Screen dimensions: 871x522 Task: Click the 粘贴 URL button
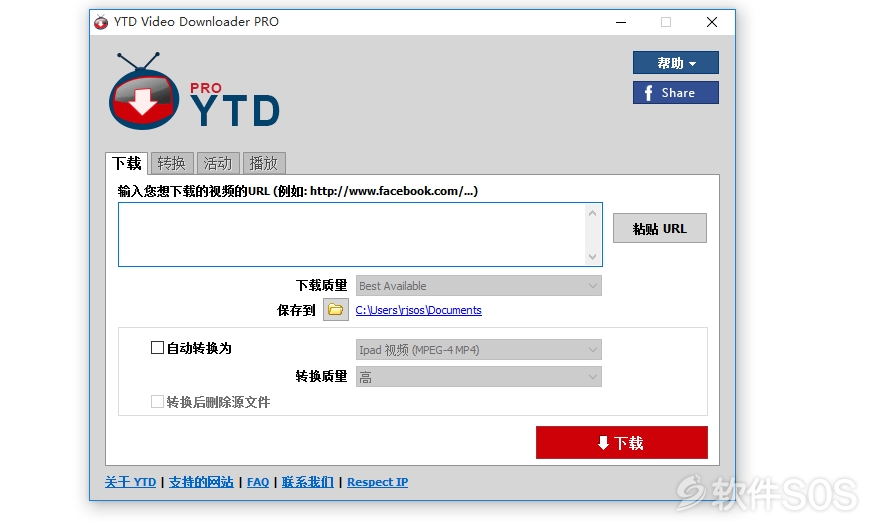(x=659, y=228)
